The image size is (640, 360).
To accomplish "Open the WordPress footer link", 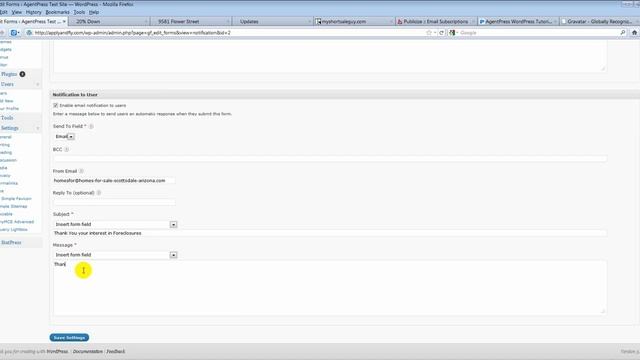I will pos(57,351).
